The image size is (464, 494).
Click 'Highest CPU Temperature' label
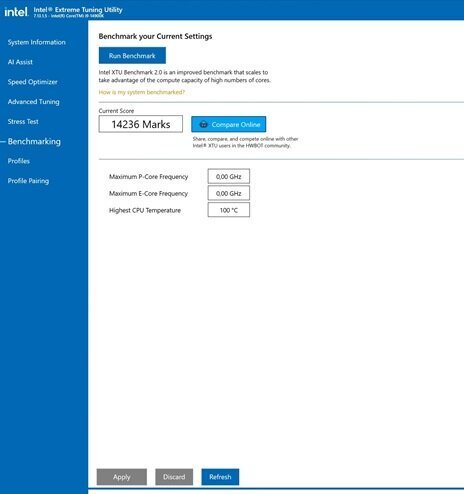click(145, 210)
